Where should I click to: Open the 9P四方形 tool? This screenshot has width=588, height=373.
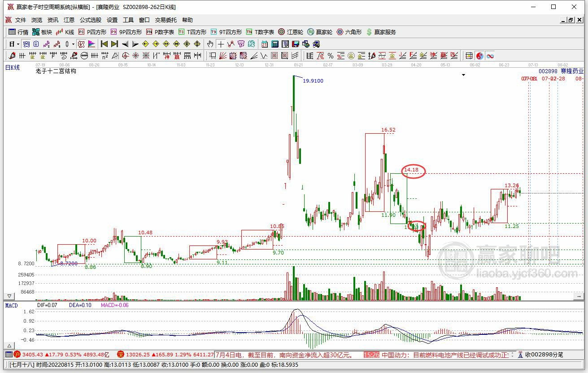coord(126,32)
